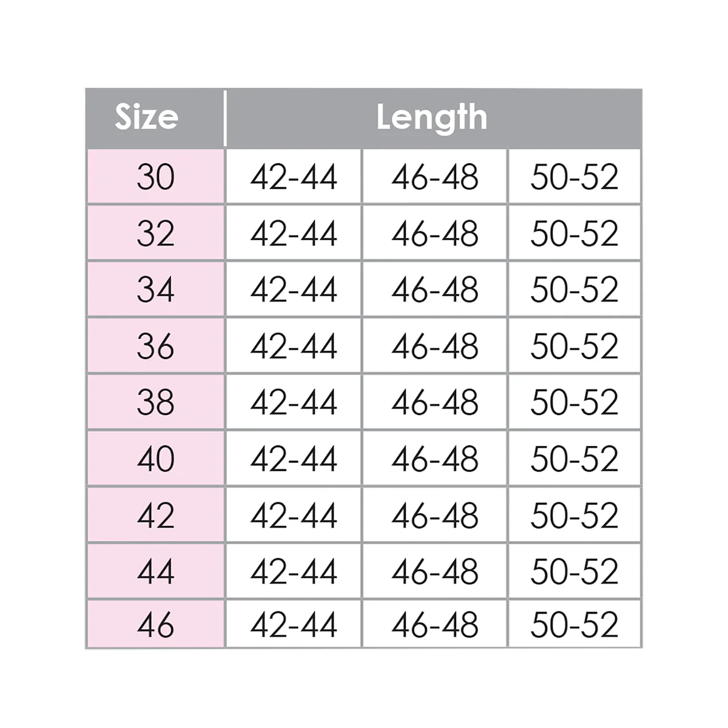This screenshot has width=728, height=728.
Task: Click the Size column header
Action: coord(155,118)
